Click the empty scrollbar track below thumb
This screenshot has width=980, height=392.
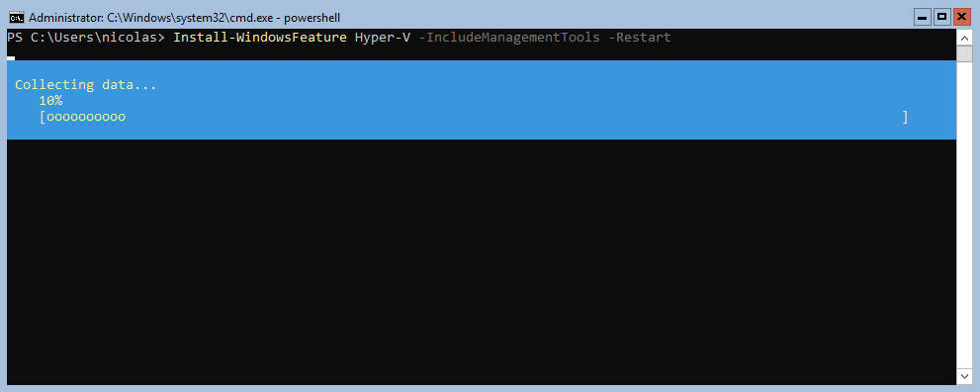pos(965,216)
